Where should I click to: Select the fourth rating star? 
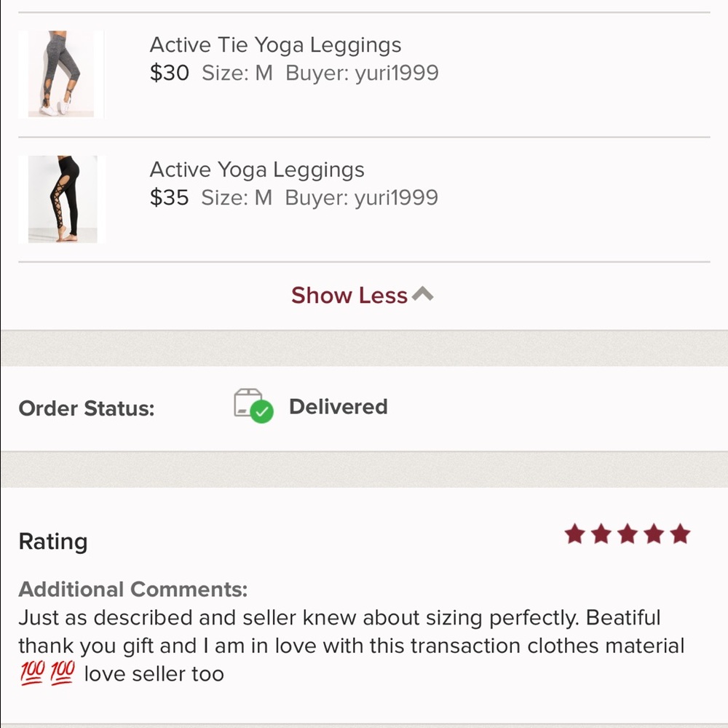point(654,534)
